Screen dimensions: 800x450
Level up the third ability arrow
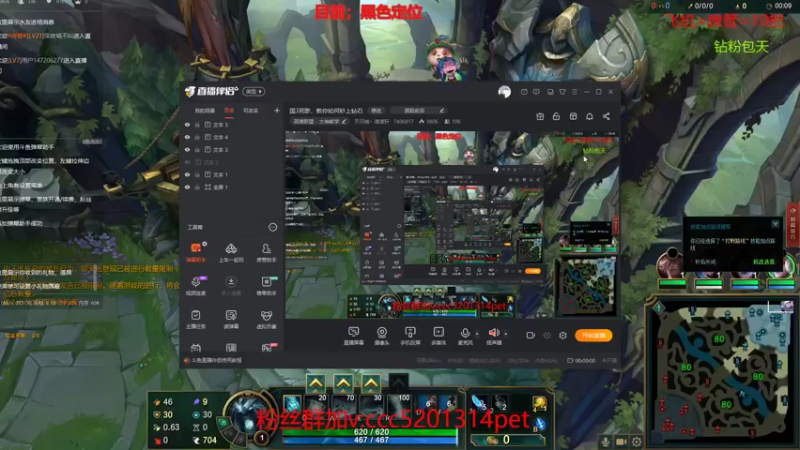(371, 383)
